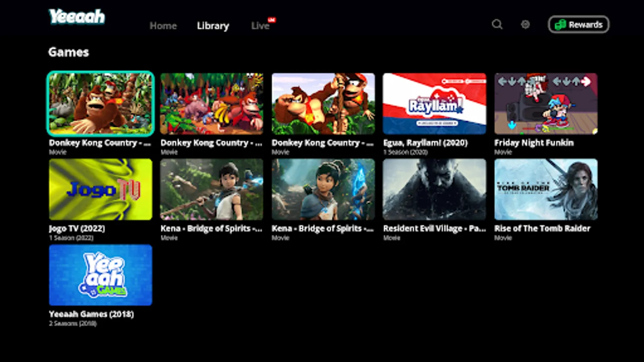Open Donkey Kong thumbnail with white sky background
The height and width of the screenshot is (362, 644).
point(323,104)
